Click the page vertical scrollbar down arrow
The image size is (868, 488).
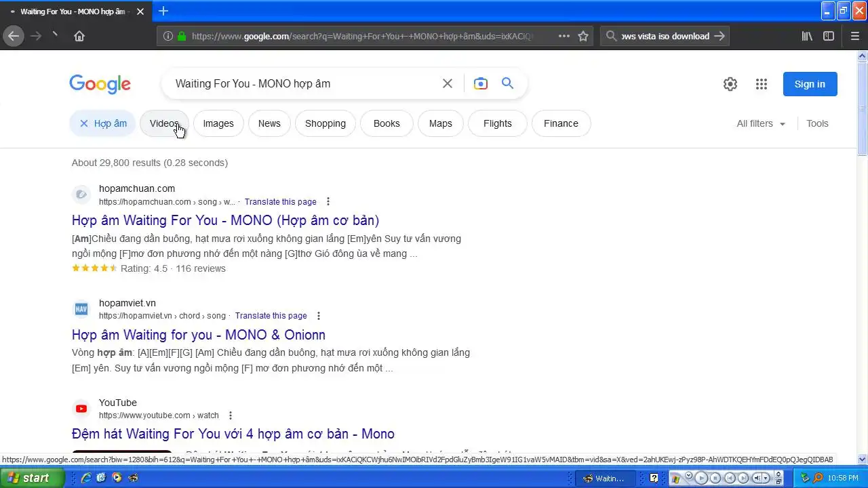tap(863, 459)
